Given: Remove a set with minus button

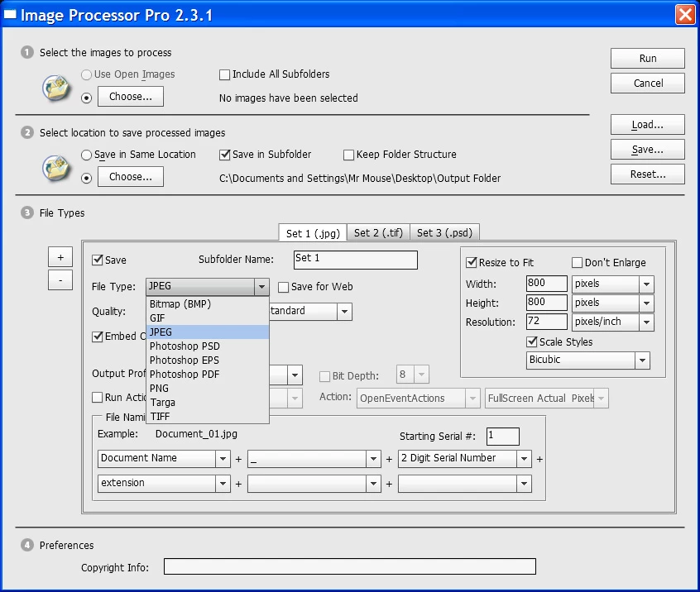Looking at the screenshot, I should pos(60,280).
